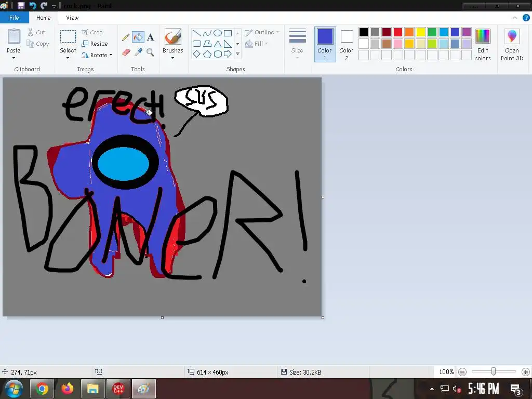Switch to the Home tab

tap(44, 18)
